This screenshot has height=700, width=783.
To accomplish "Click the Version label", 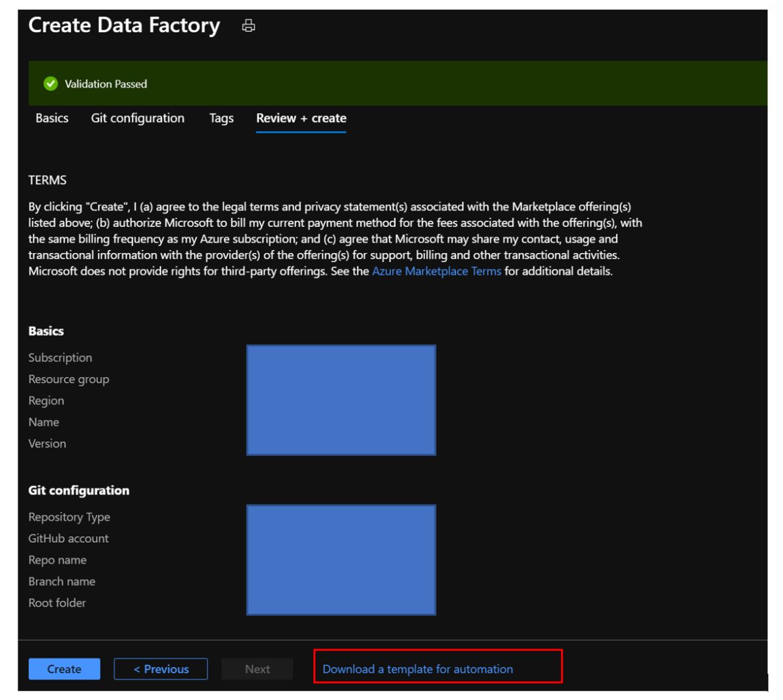I will (x=47, y=444).
